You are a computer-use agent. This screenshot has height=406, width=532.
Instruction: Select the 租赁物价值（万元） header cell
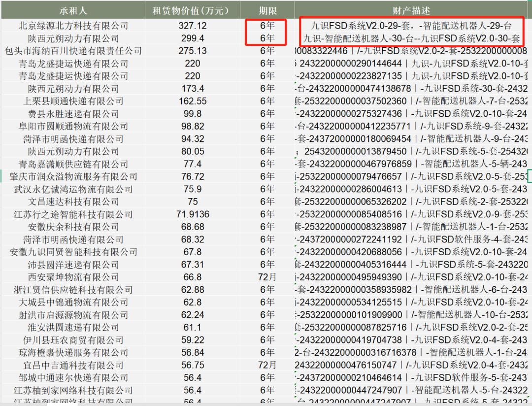(193, 10)
